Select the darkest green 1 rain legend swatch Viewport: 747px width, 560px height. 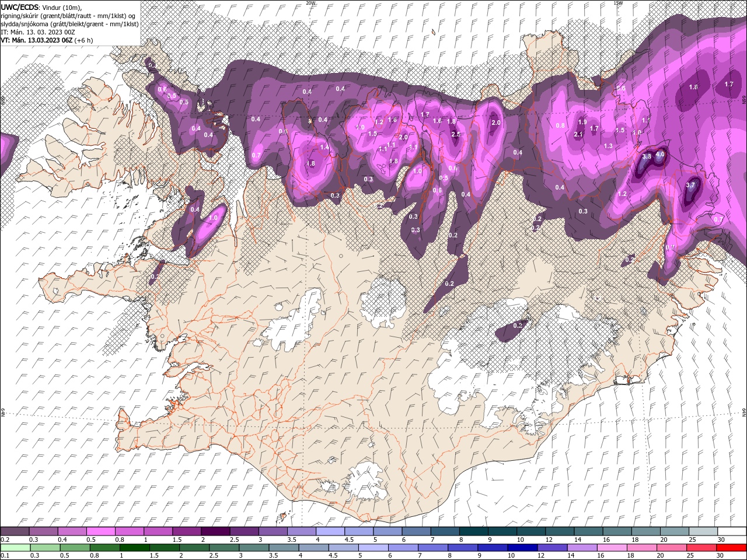134,548
